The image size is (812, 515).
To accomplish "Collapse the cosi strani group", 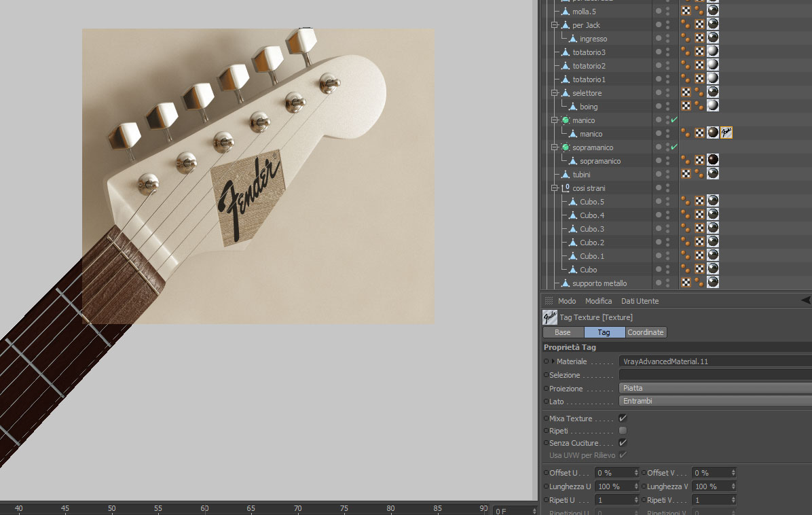I will pyautogui.click(x=555, y=188).
